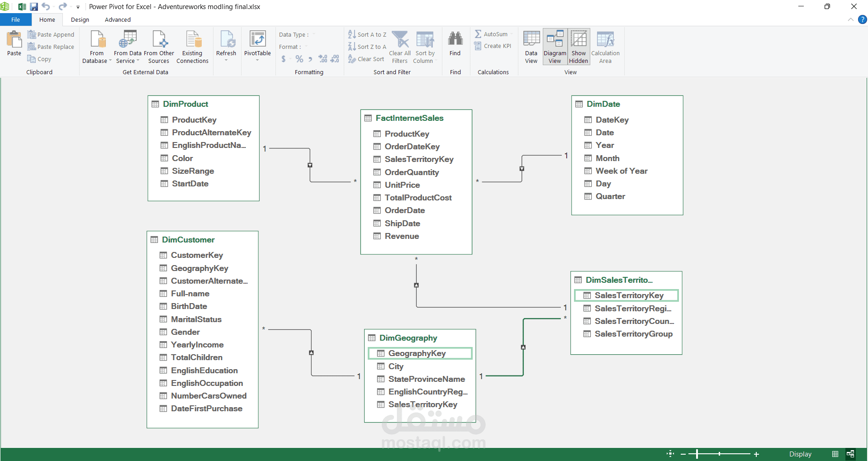Create a KPI
Image resolution: width=868 pixels, height=461 pixels.
tap(493, 46)
